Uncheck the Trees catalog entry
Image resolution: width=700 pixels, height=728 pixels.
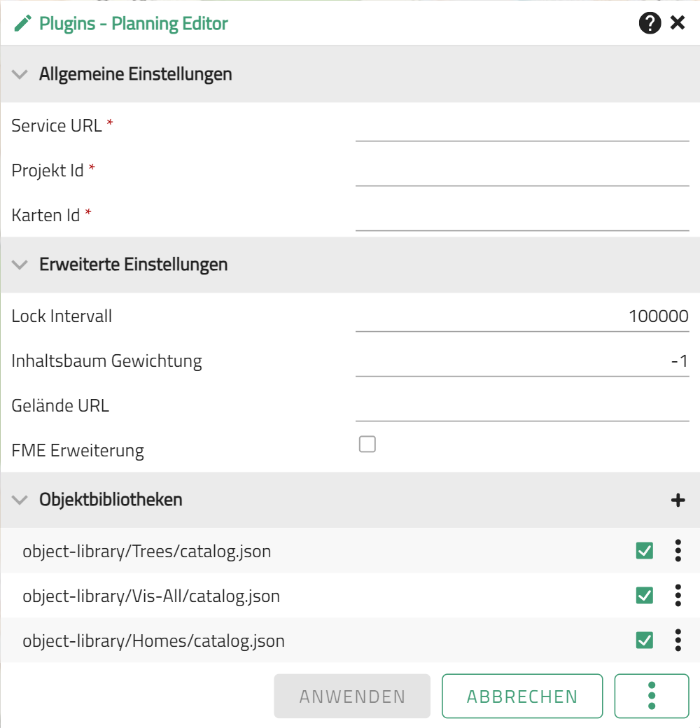pyautogui.click(x=645, y=551)
